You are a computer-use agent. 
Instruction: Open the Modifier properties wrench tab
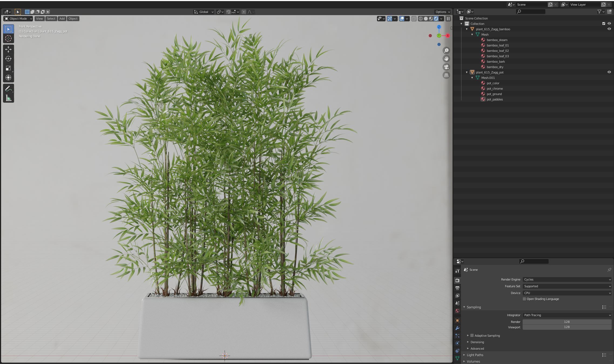(457, 328)
